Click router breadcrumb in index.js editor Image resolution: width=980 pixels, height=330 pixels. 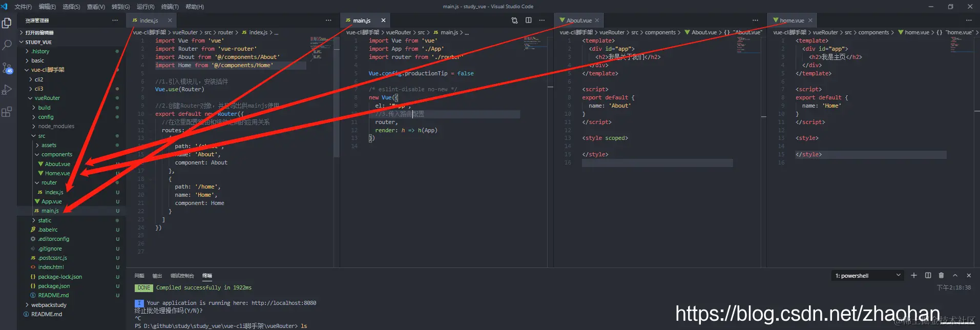(225, 32)
